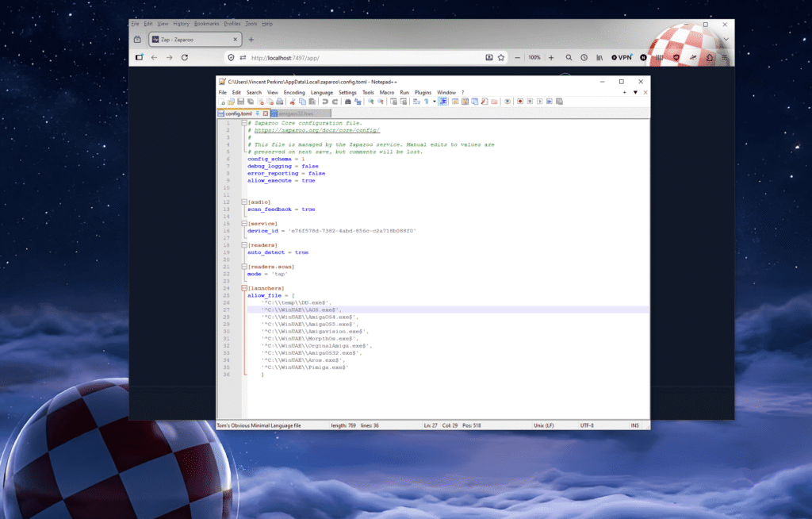Follow the zaparoo.org docs link

pyautogui.click(x=316, y=130)
